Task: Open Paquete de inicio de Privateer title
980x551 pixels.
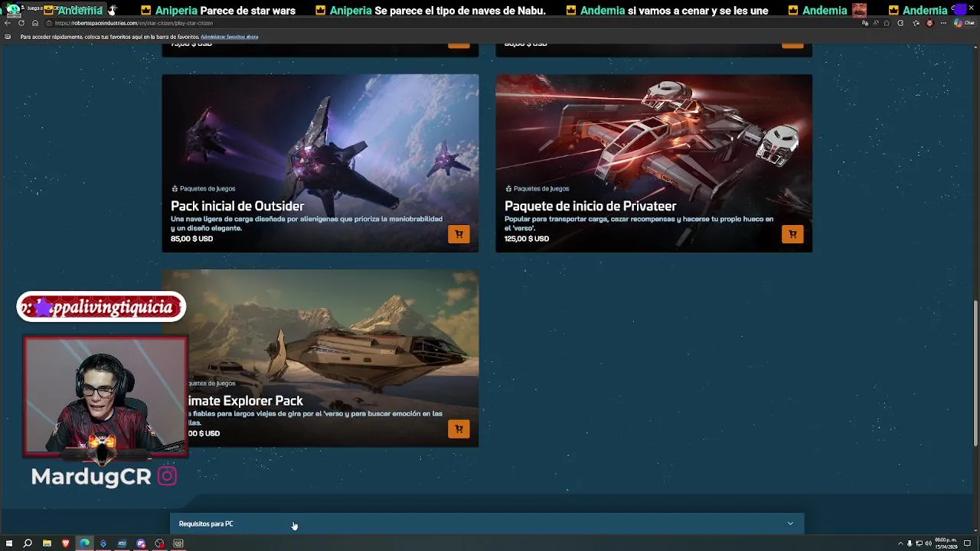Action: (590, 206)
